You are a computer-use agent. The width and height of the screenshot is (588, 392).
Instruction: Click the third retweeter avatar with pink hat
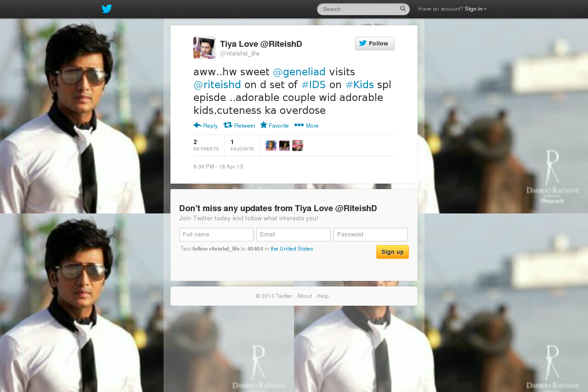click(x=298, y=146)
